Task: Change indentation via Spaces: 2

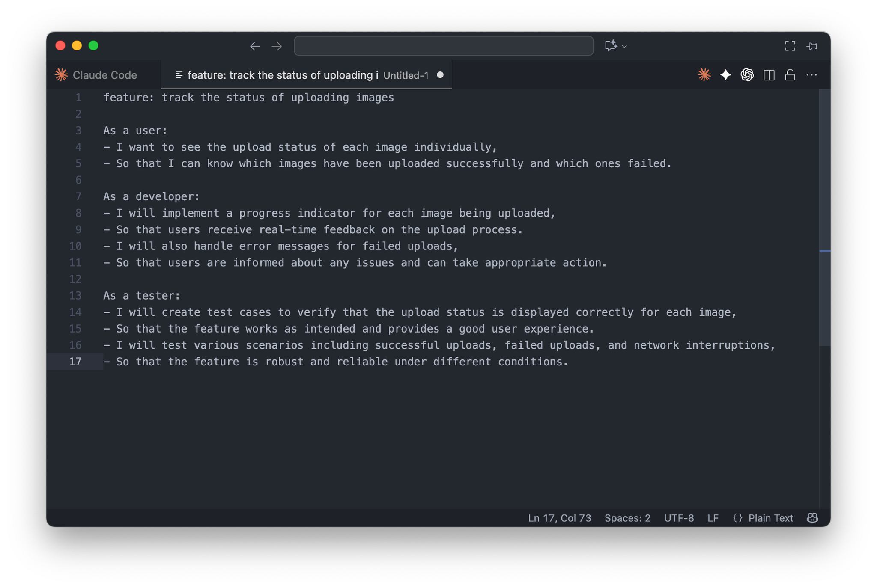Action: coord(627,518)
